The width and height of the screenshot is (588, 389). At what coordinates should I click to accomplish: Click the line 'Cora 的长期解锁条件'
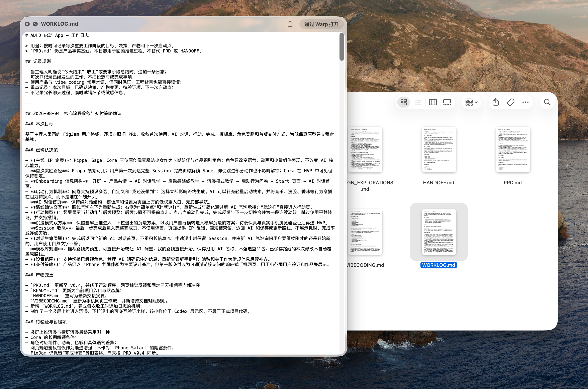51,337
